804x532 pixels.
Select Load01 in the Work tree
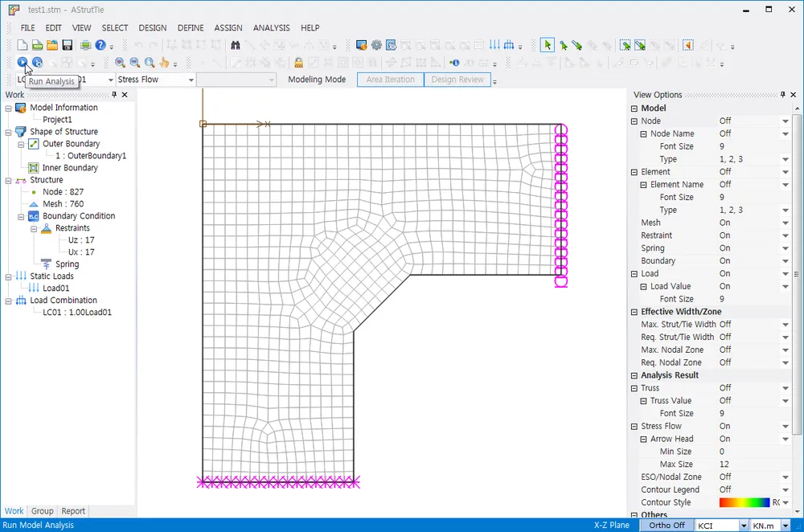coord(56,288)
